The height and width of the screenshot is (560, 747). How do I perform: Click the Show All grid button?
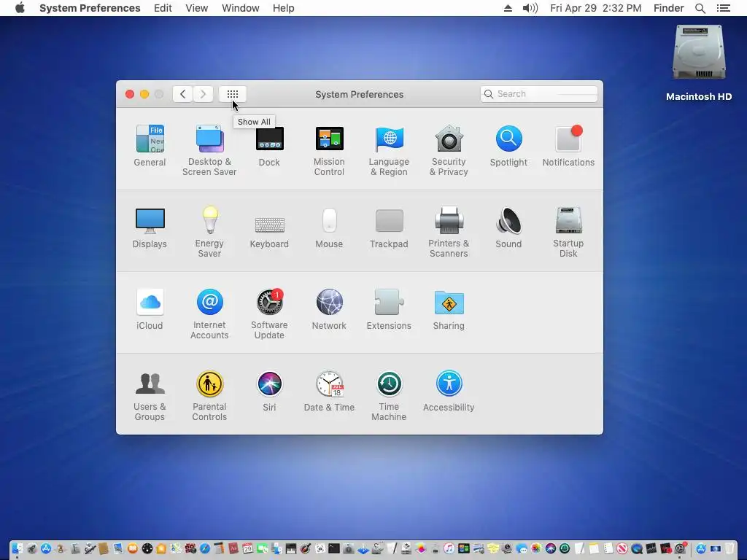click(233, 94)
